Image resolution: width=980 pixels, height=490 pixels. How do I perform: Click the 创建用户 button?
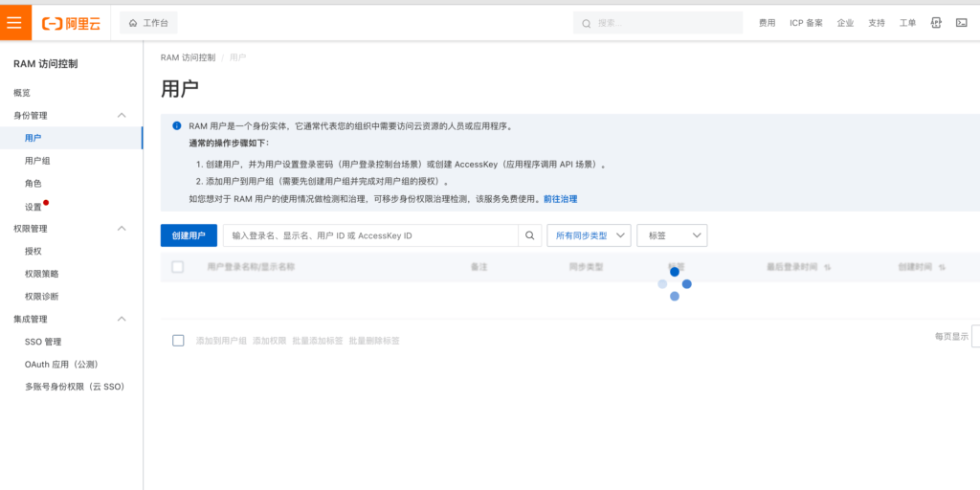coord(189,235)
